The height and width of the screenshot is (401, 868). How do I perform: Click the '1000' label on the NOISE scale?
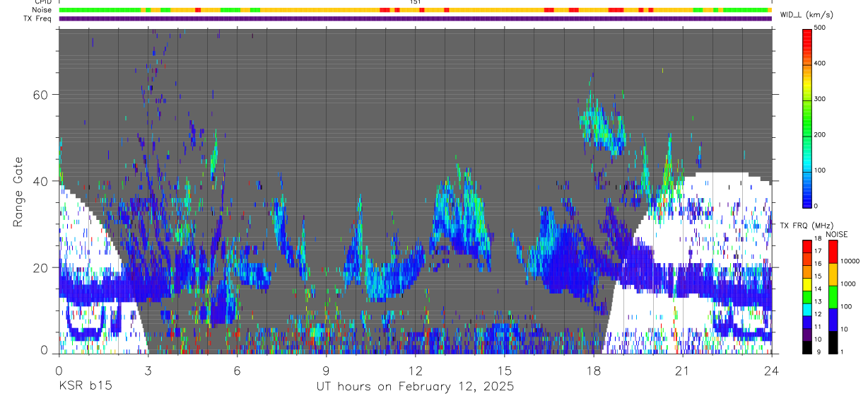click(849, 284)
